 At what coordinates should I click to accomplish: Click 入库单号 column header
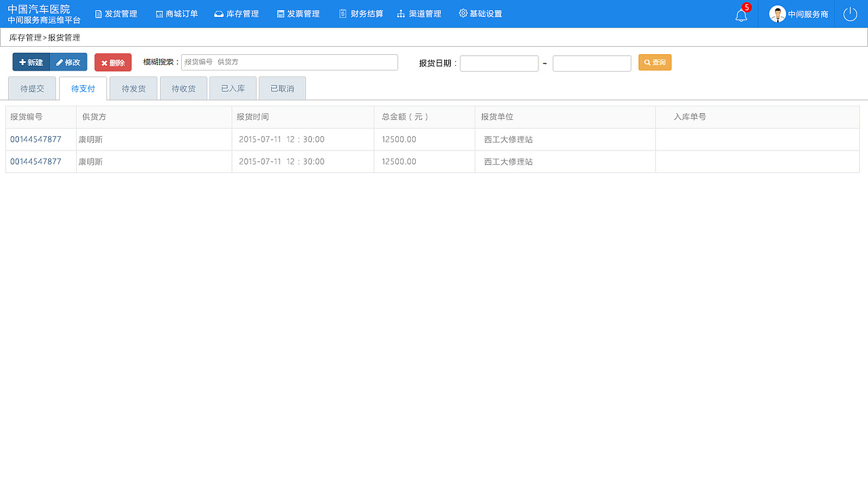click(x=690, y=117)
